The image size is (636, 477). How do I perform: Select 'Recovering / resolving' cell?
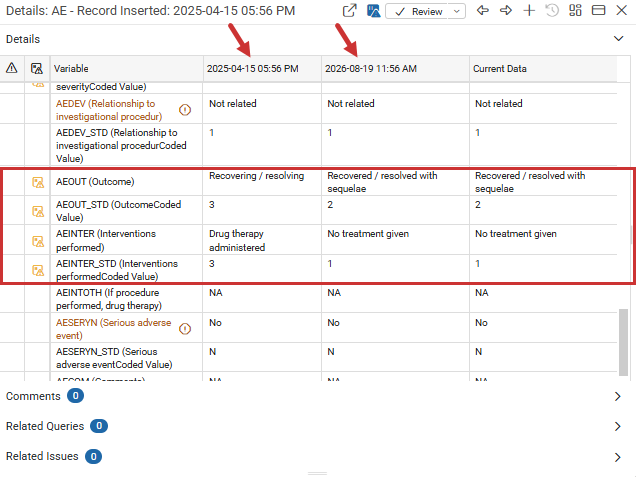click(262, 182)
